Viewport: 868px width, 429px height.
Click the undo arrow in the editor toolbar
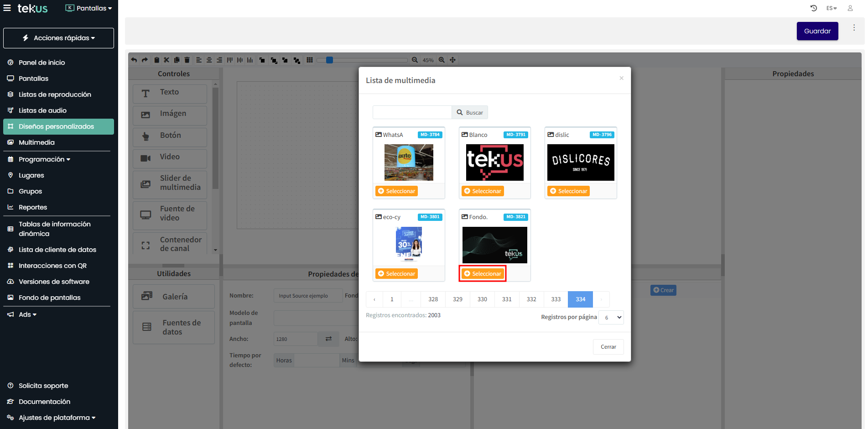pos(134,60)
